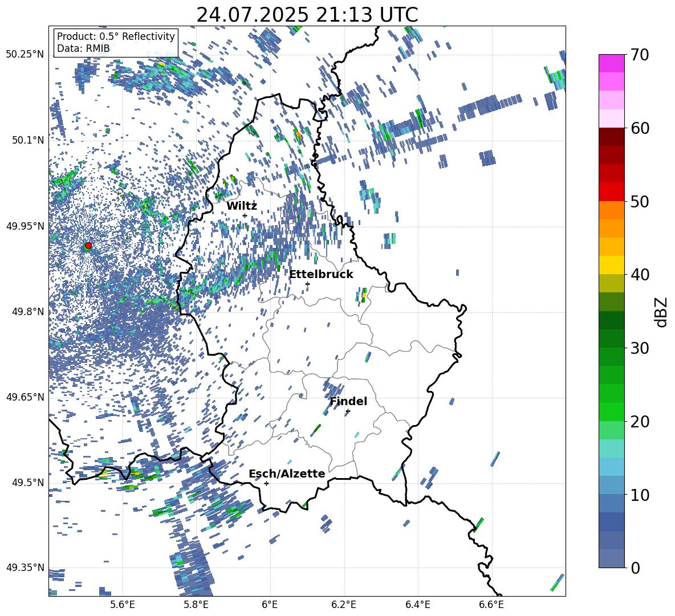675x616 pixels.
Task: Click the red radar location dot
Action: tap(88, 245)
